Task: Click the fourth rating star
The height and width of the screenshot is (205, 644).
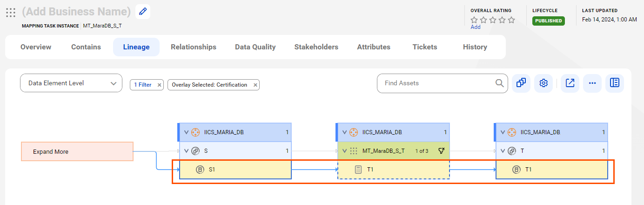Action: 502,20
